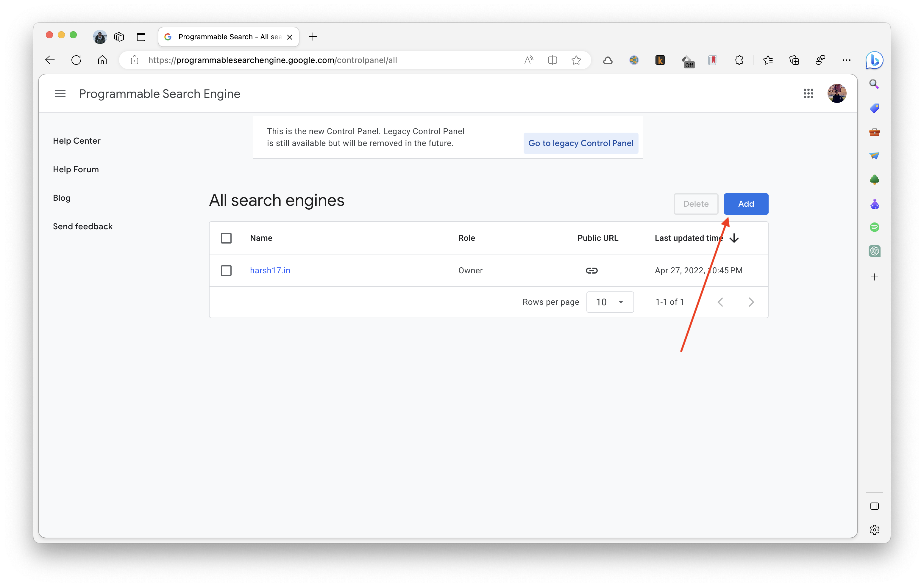Viewport: 924px width, 587px height.
Task: Tick the select-all checkbox in header
Action: coord(226,238)
